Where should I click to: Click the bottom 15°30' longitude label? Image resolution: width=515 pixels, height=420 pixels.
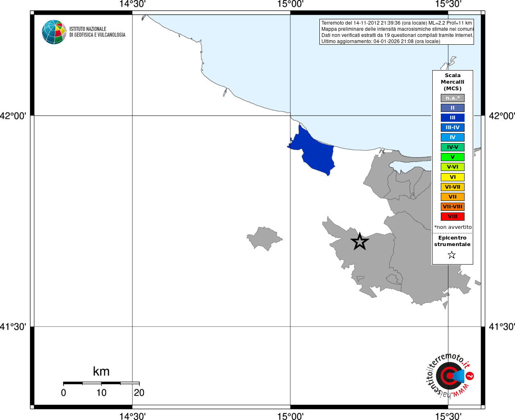(448, 416)
